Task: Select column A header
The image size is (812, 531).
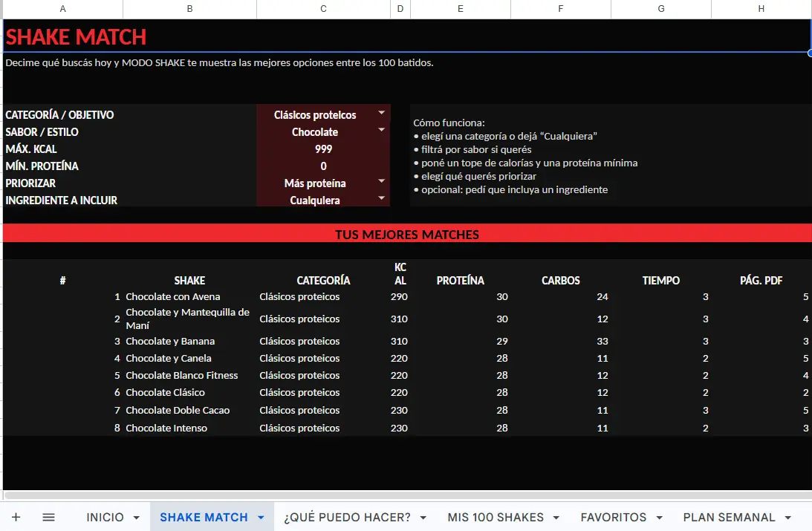Action: tap(62, 9)
